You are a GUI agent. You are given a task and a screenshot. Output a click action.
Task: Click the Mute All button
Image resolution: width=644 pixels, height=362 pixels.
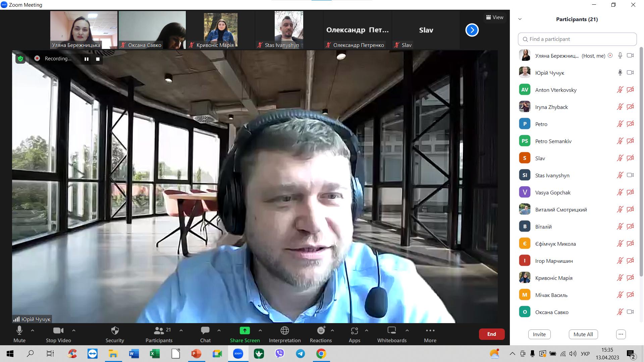pyautogui.click(x=583, y=334)
